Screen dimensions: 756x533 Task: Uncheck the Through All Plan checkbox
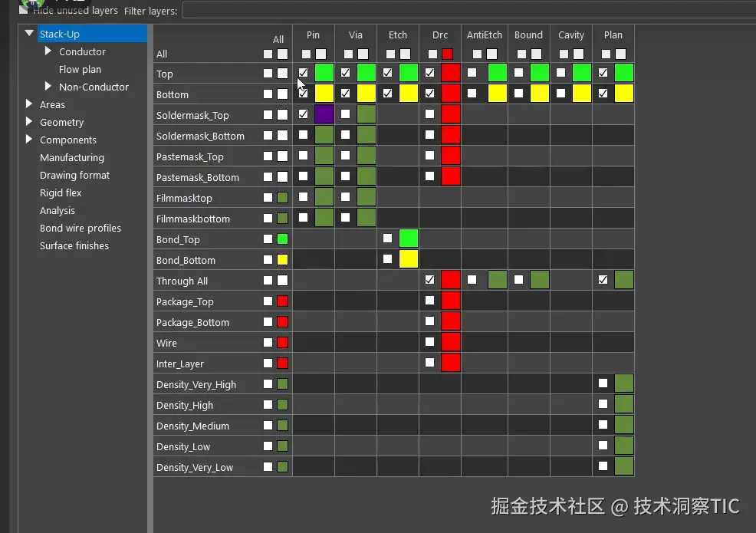point(603,280)
